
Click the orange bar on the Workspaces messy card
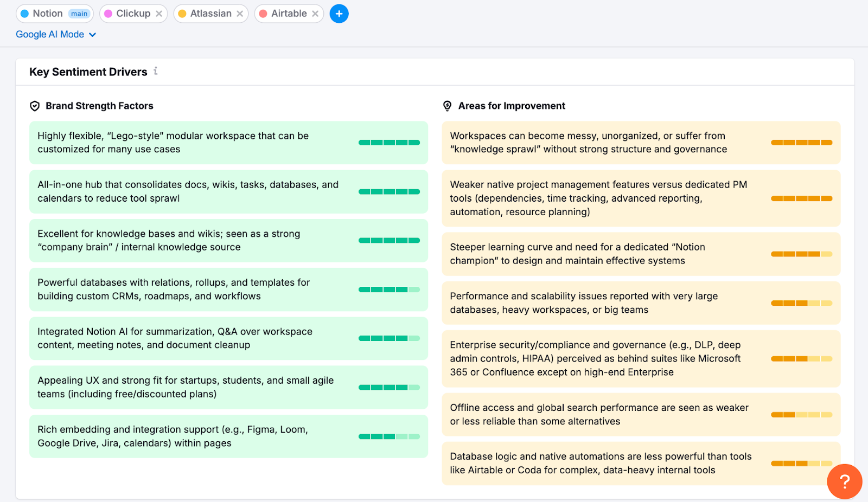(801, 143)
